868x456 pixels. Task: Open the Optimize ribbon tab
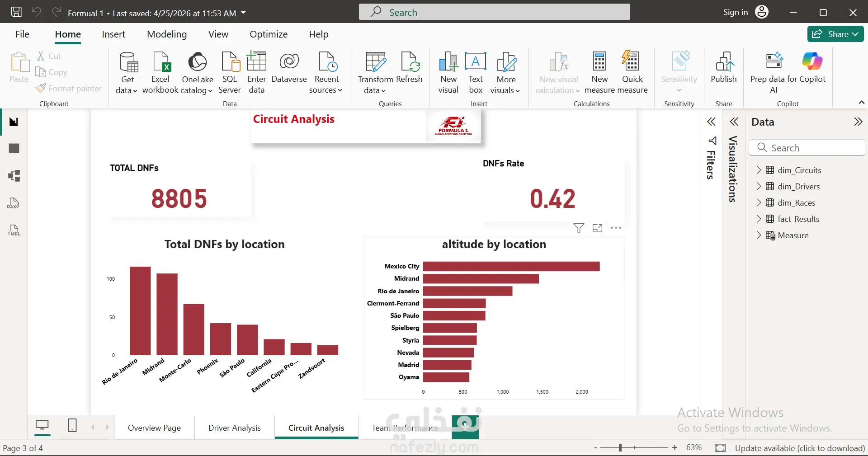click(x=269, y=34)
